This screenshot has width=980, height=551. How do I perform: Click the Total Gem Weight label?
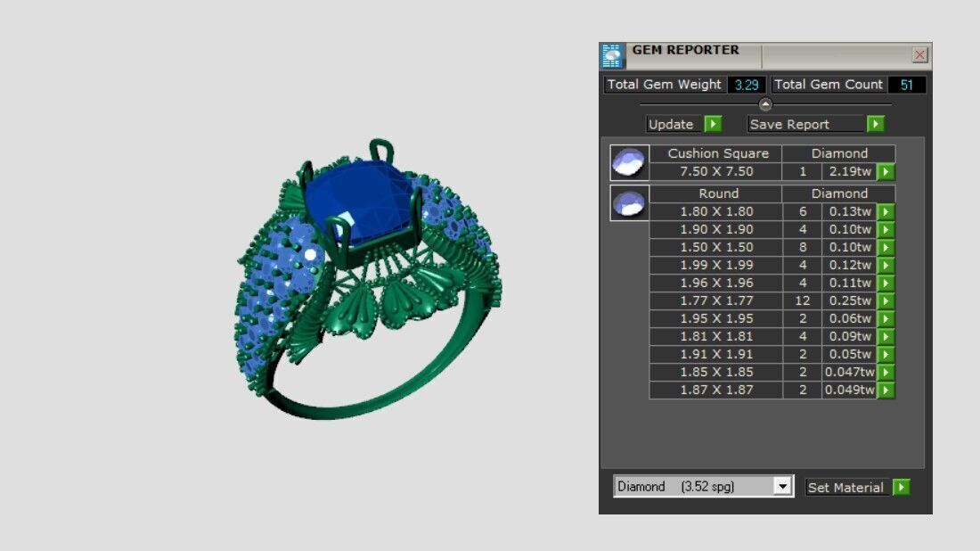(x=665, y=85)
